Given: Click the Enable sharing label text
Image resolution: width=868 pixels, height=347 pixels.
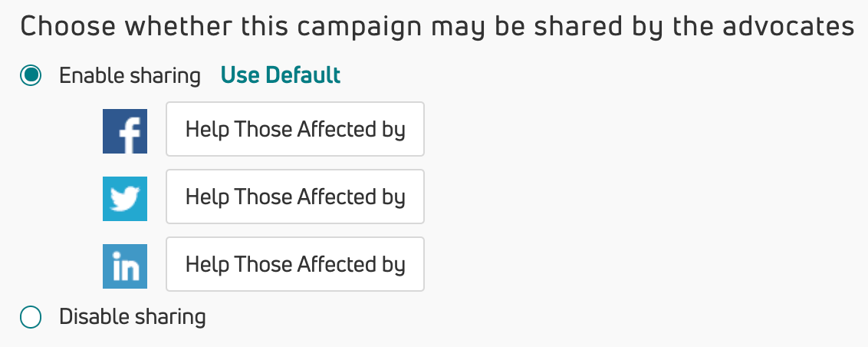Looking at the screenshot, I should click(x=130, y=75).
